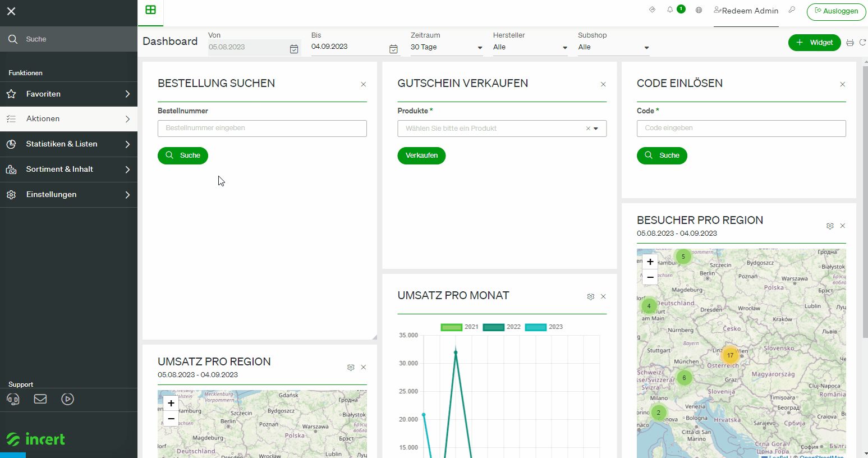Click map cluster marker 5
This screenshot has width=868, height=458.
coord(683,257)
